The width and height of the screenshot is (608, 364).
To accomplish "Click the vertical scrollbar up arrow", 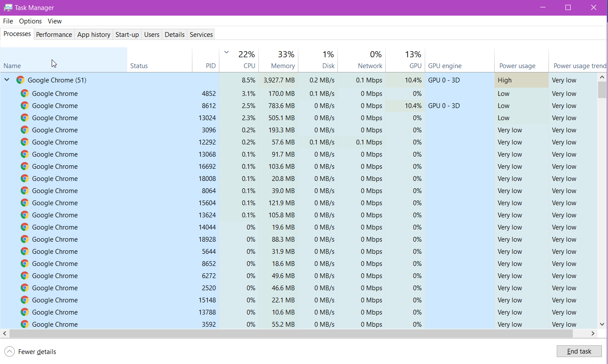I will [x=602, y=77].
